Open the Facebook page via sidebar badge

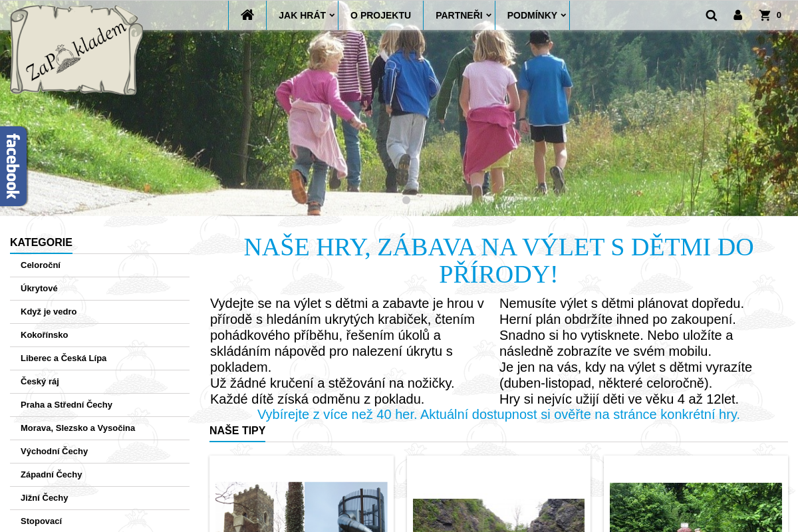(13, 166)
